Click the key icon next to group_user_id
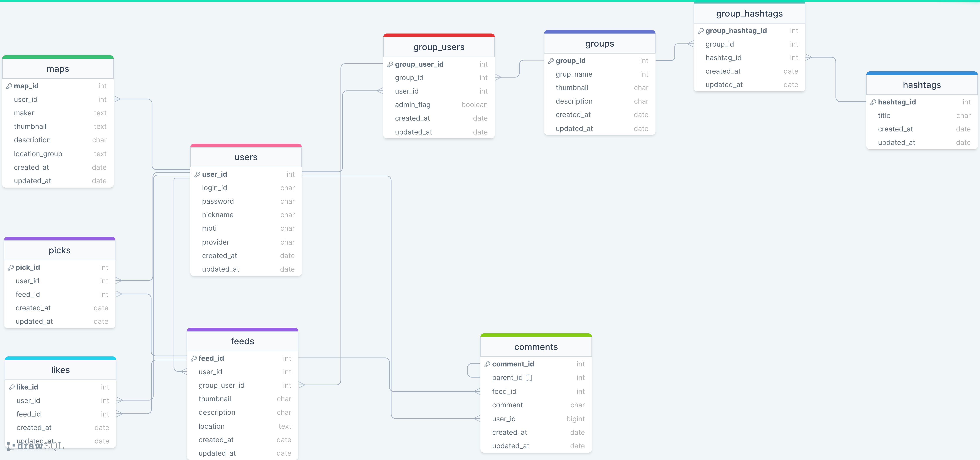 click(391, 64)
